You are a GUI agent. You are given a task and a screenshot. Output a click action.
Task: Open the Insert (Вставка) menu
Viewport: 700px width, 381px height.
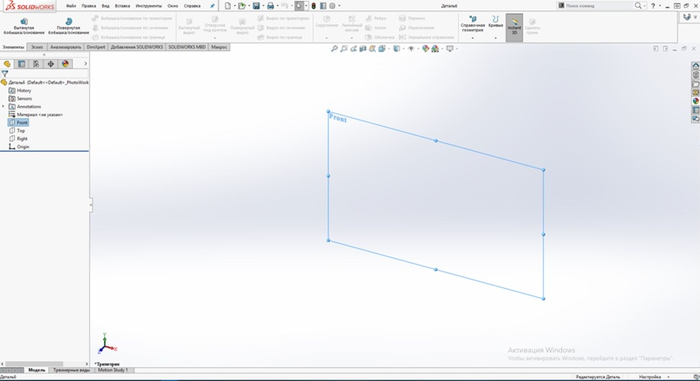coord(122,6)
